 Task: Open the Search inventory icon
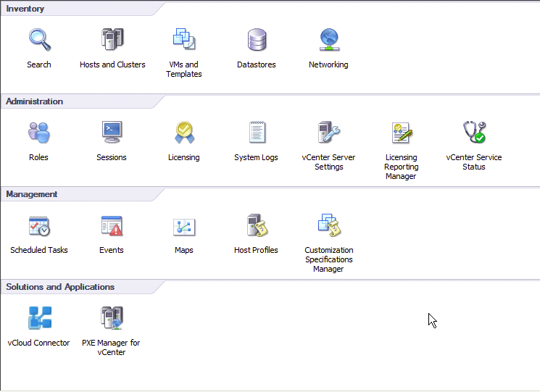[40, 40]
